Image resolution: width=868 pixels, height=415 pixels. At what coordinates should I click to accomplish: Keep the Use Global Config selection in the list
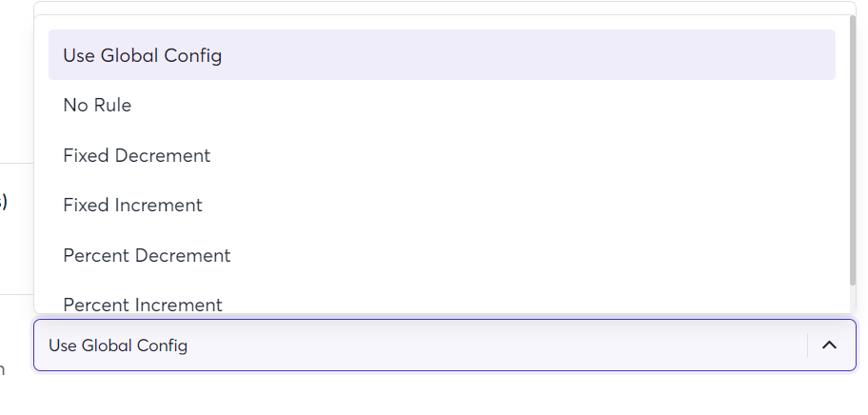pos(442,55)
